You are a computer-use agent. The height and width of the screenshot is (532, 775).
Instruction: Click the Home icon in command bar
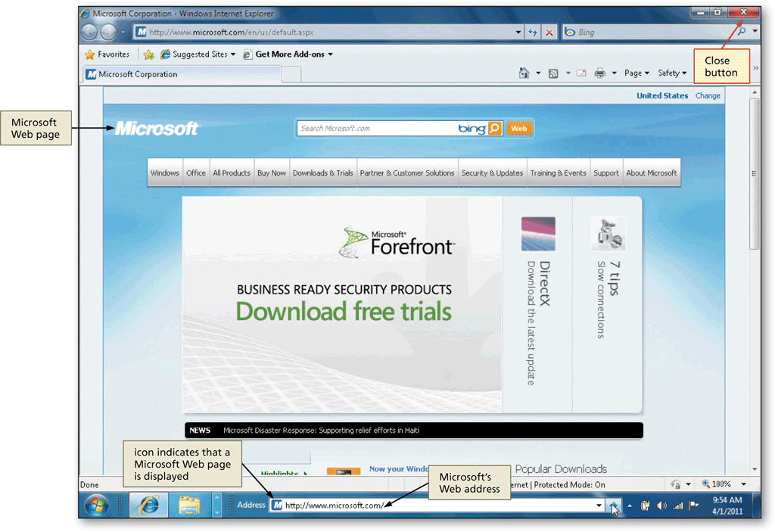[x=524, y=73]
